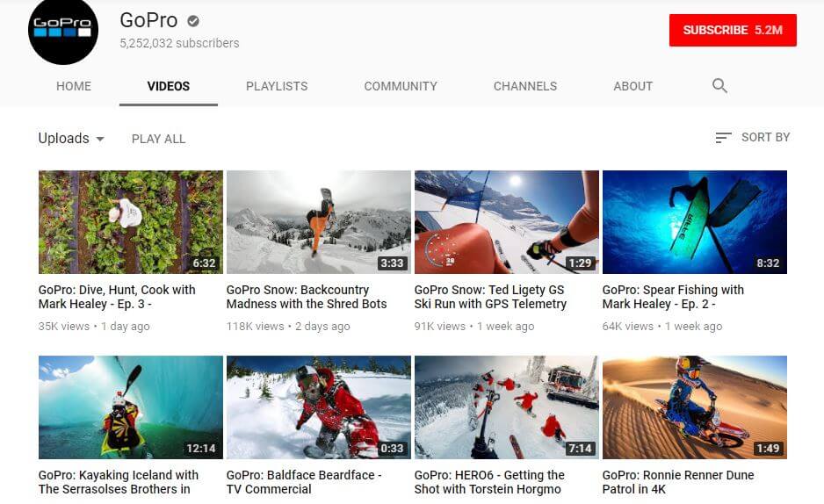Open Backcountry Madness Shred Bots thumbnail

coord(319,221)
